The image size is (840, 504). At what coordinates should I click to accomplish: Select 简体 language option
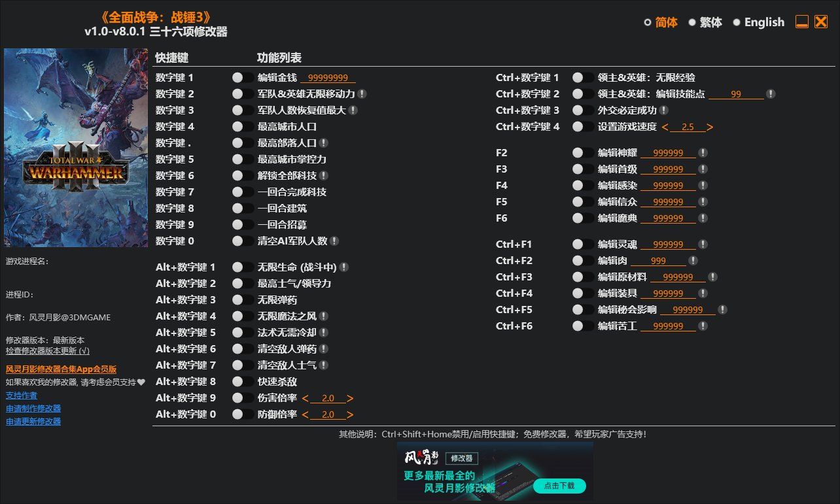(x=661, y=22)
